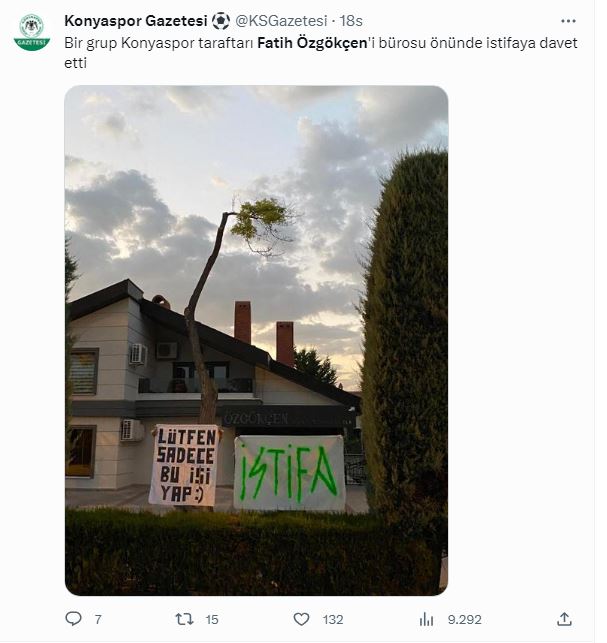The height and width of the screenshot is (643, 607).
Task: Click the green İSTİFA banner in photo
Action: (x=290, y=473)
